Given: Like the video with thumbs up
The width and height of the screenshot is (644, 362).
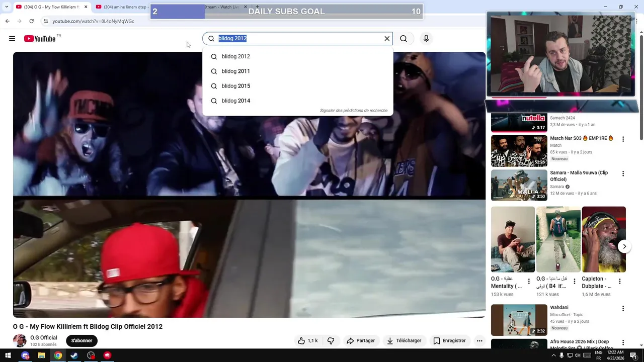Looking at the screenshot, I should [x=307, y=341].
